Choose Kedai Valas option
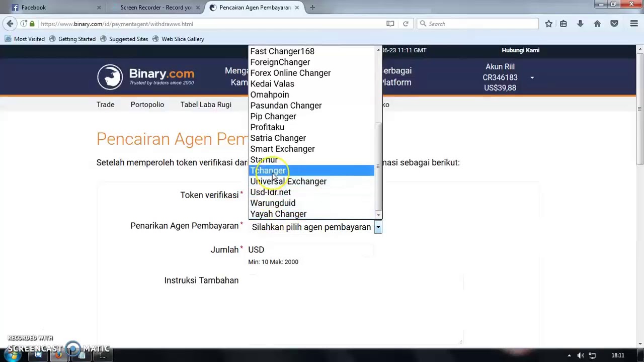Viewport: 644px width, 362px height. pyautogui.click(x=312, y=84)
